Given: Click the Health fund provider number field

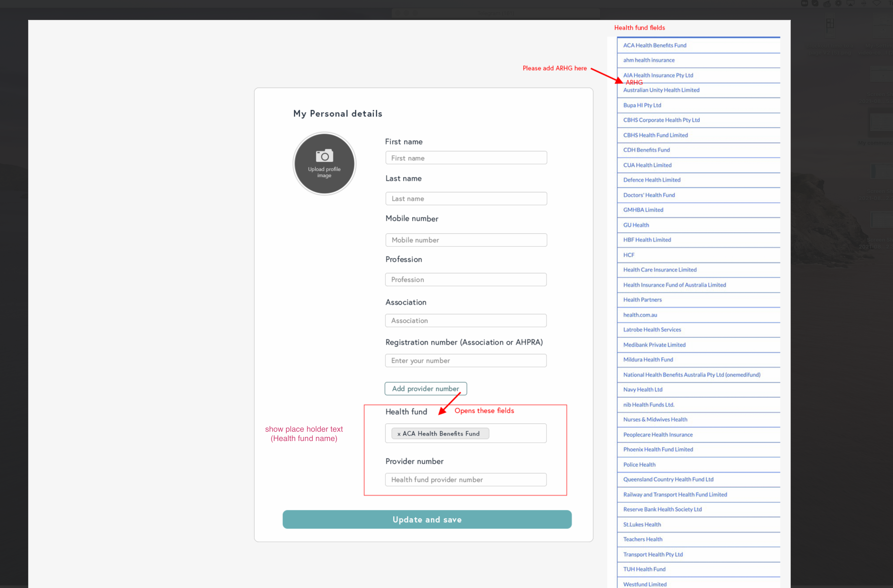Looking at the screenshot, I should point(466,480).
